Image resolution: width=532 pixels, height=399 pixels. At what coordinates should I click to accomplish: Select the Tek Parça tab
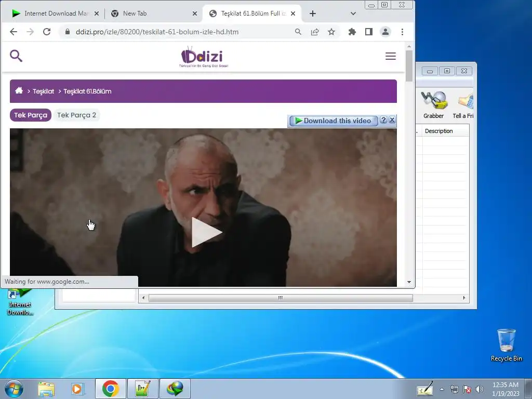(x=31, y=115)
